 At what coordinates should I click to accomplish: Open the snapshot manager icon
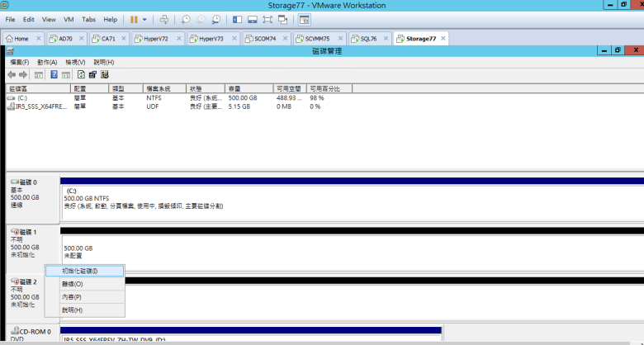[216, 19]
